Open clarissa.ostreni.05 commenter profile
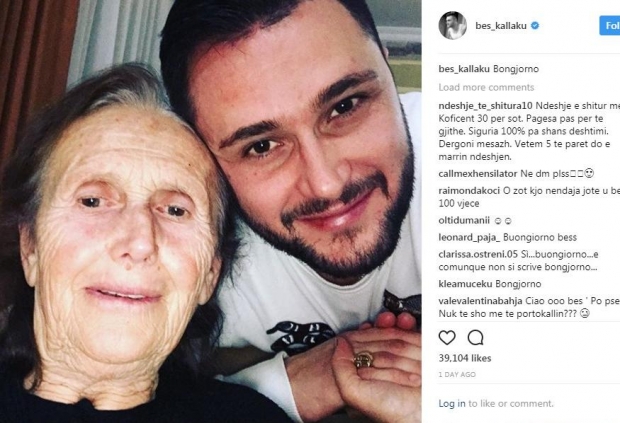 [x=478, y=254]
